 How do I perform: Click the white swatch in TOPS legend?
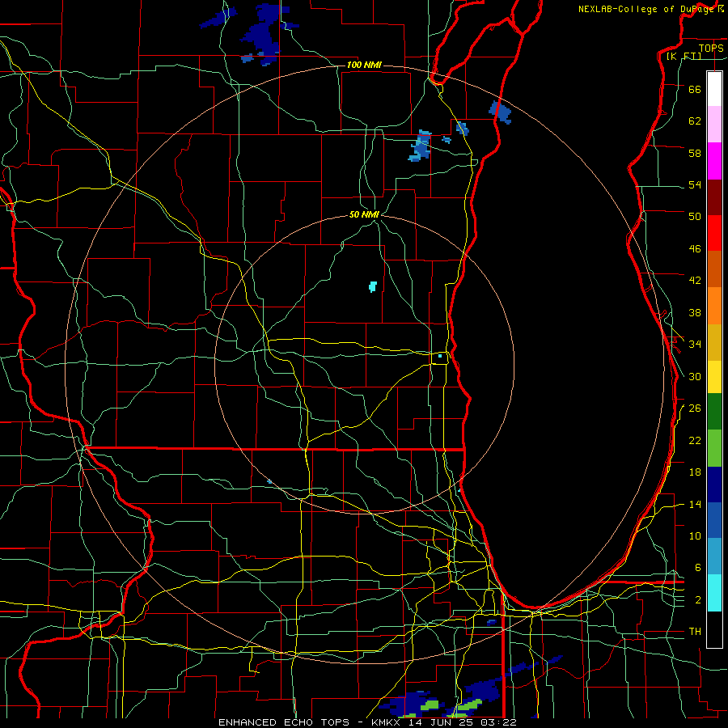pyautogui.click(x=714, y=89)
